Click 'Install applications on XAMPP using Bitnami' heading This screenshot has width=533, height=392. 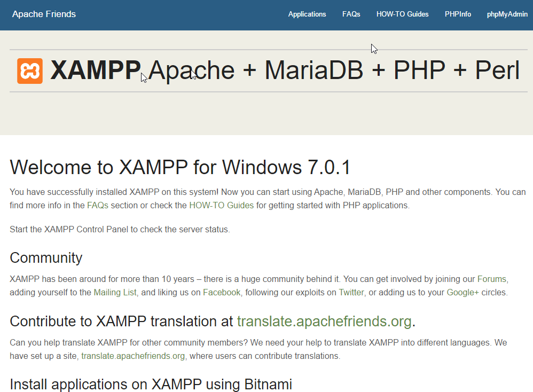(x=151, y=384)
